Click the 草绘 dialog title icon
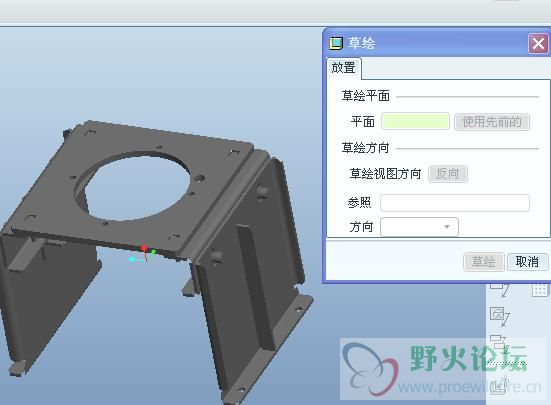Viewport: 551px width, 405px height. pyautogui.click(x=336, y=43)
